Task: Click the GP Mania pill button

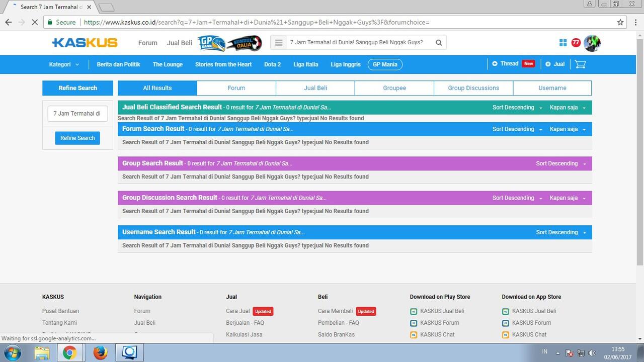Action: pos(385,64)
